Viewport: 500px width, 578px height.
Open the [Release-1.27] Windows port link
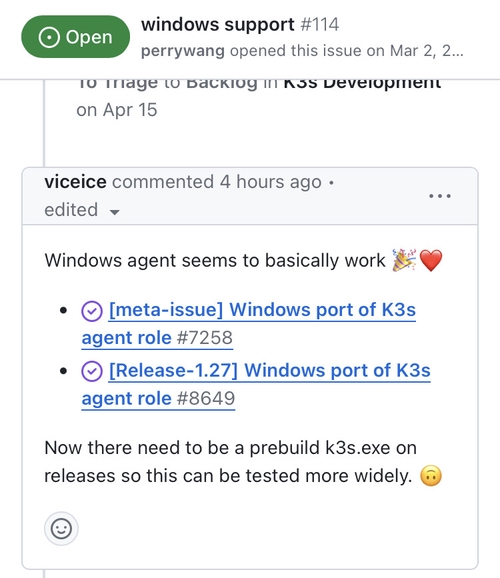[x=256, y=384]
